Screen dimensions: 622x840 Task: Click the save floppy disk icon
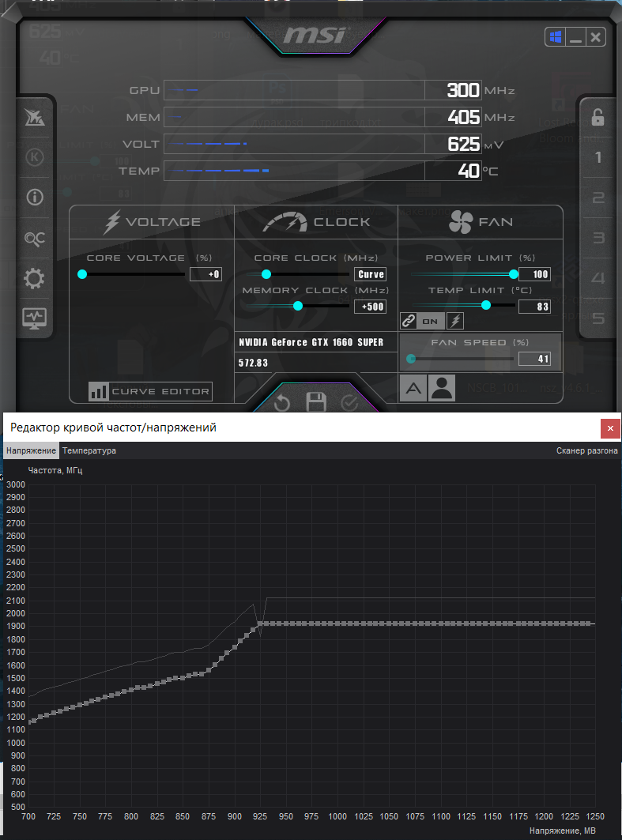[x=316, y=402]
